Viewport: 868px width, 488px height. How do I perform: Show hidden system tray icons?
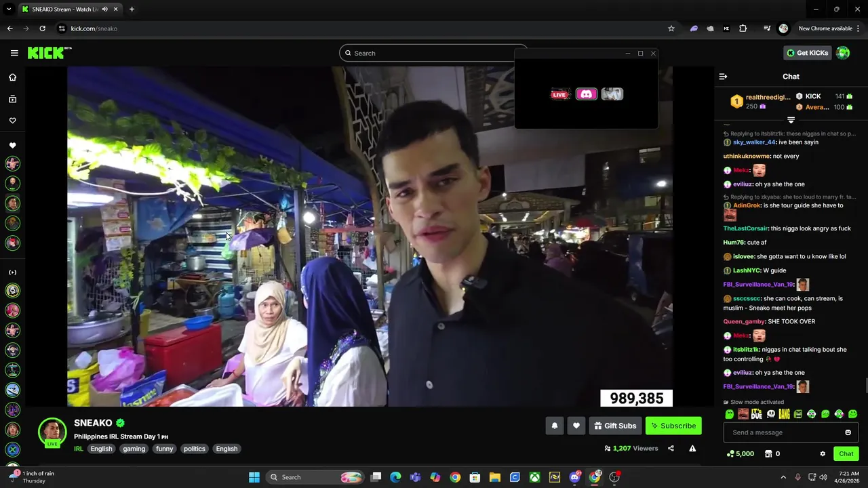tap(783, 477)
